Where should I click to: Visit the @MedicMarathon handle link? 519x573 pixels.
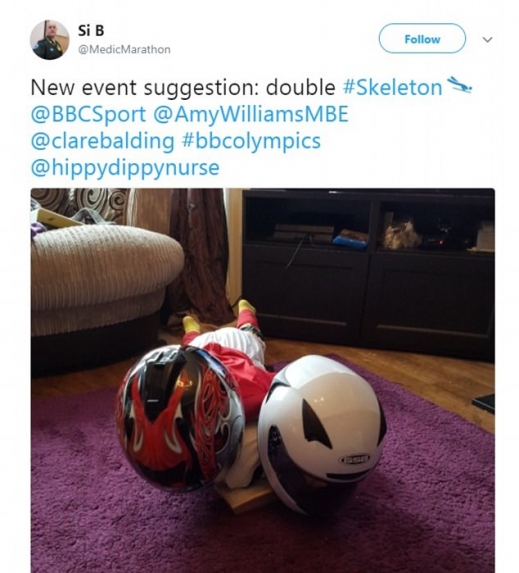(x=124, y=49)
